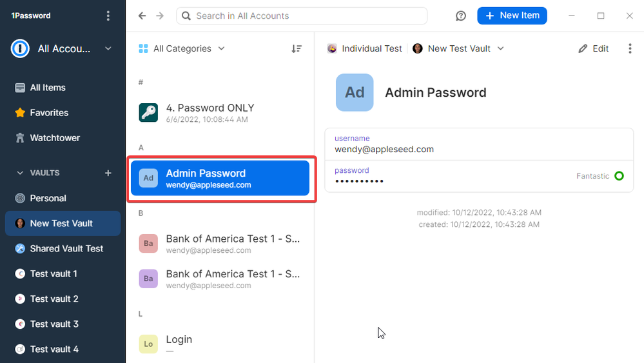Click the Watchtower sidebar icon
The height and width of the screenshot is (363, 644).
[20, 138]
